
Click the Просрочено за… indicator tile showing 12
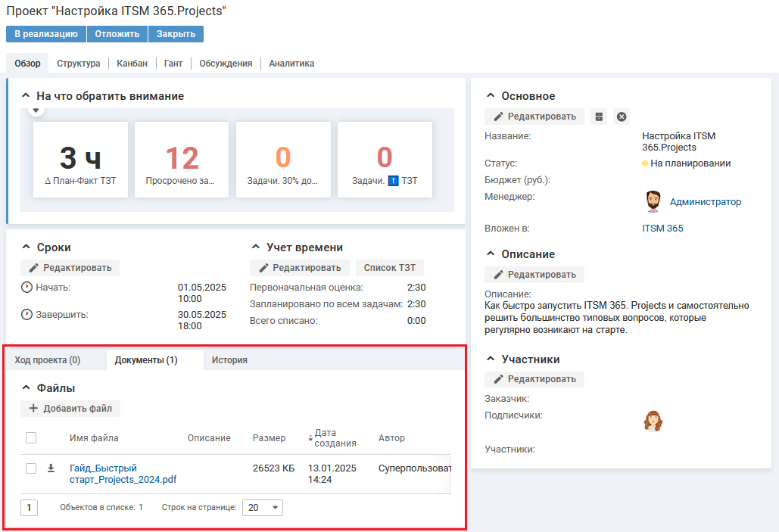coord(182,160)
